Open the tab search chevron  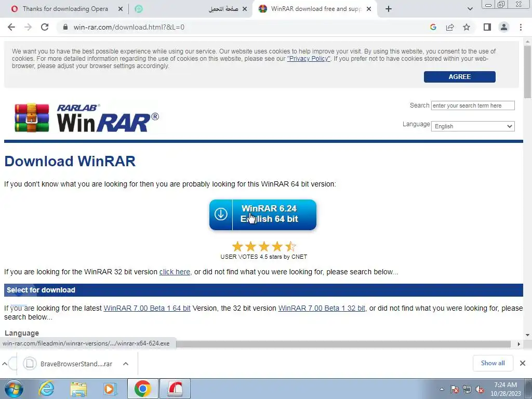click(470, 9)
